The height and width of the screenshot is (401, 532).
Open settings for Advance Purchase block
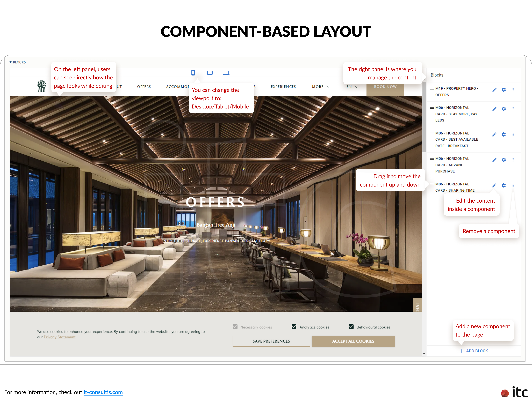504,160
